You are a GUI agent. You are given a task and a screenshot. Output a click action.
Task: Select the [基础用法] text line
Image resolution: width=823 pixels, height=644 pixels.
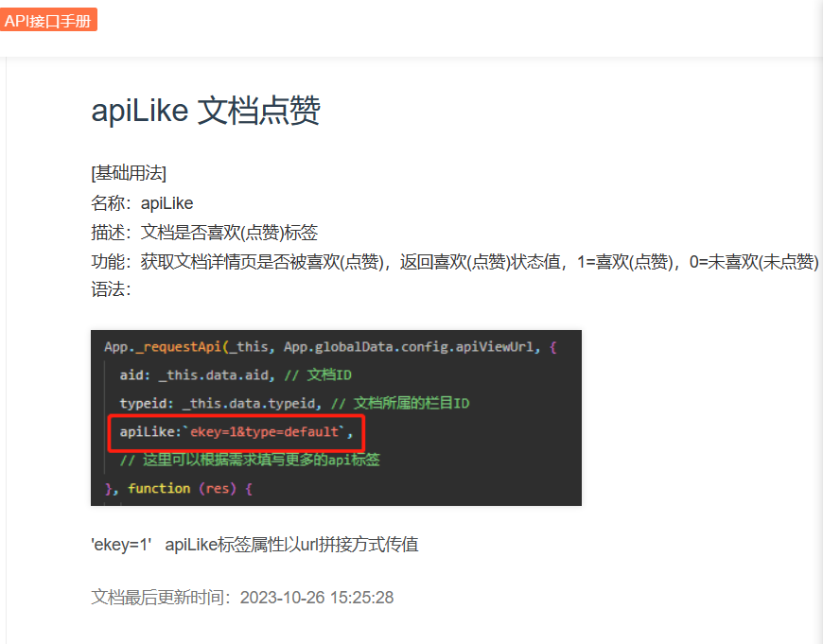click(x=129, y=173)
